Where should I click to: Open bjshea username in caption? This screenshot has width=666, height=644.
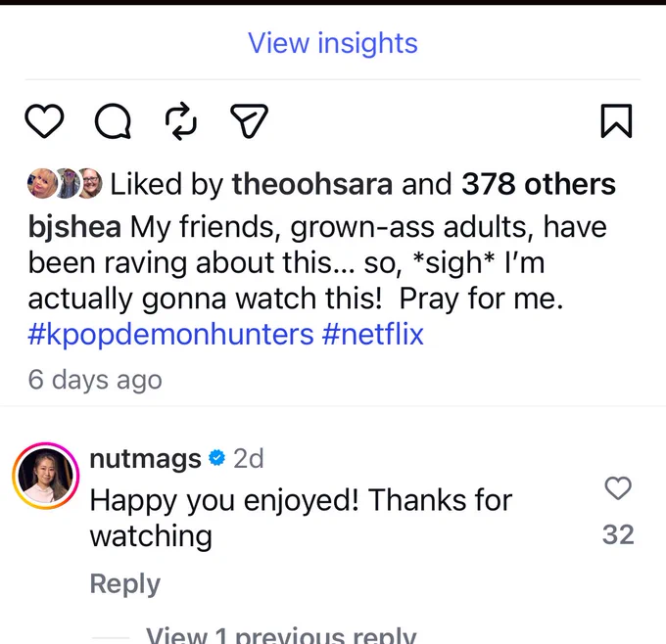[74, 227]
